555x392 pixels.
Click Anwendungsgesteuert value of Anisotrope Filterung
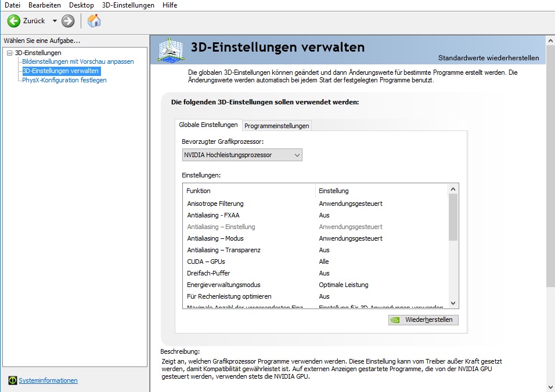tap(351, 204)
